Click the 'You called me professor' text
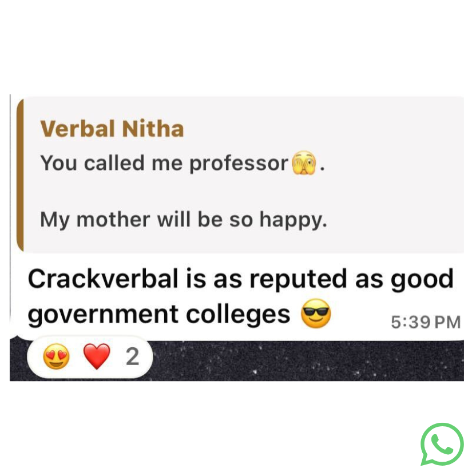 point(164,164)
